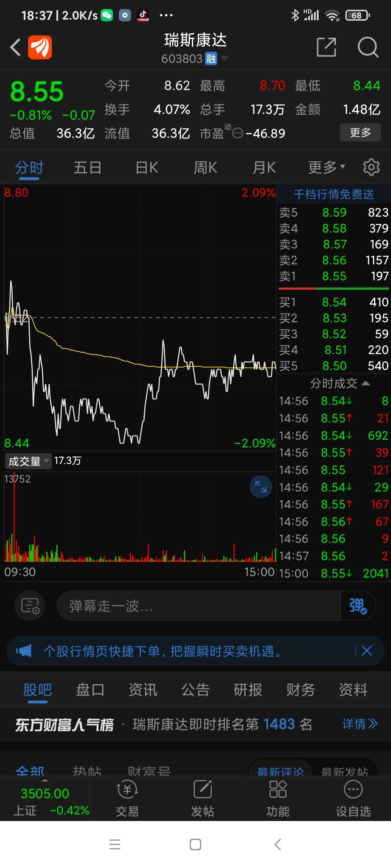Close the quick-order banner

367,651
